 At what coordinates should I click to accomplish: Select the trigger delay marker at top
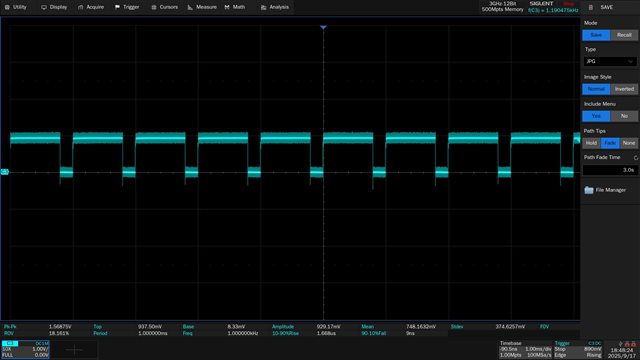coord(323,27)
